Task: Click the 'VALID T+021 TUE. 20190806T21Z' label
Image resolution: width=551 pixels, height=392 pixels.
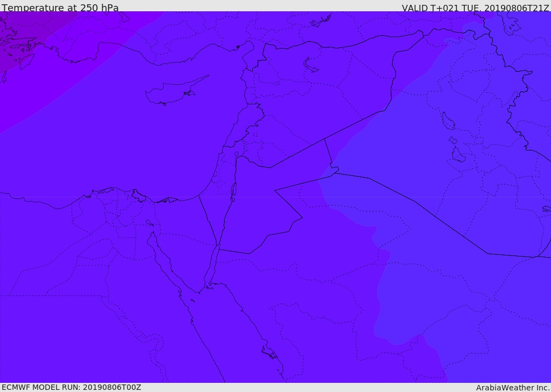Action: (x=476, y=8)
